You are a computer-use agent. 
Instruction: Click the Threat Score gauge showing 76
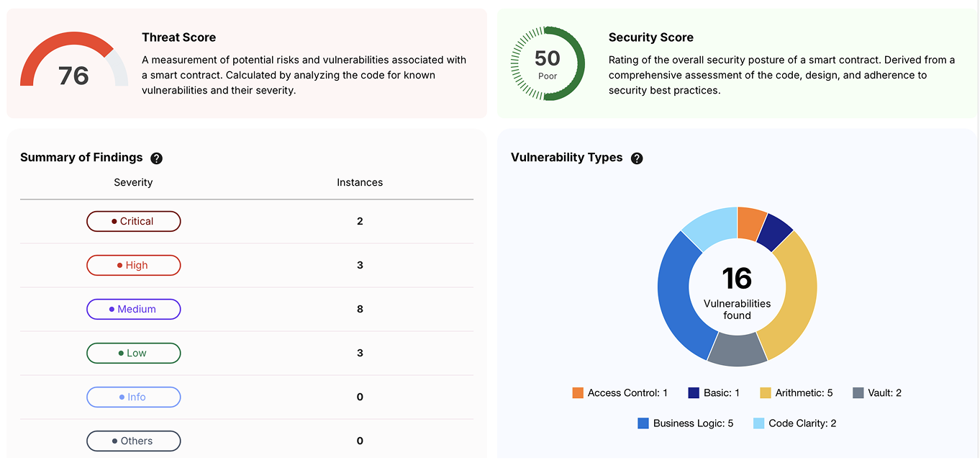(73, 63)
